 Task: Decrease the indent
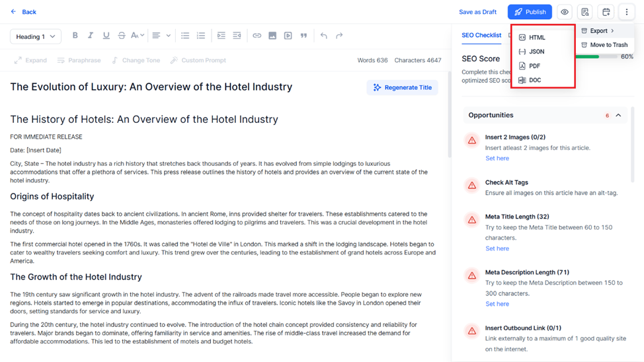pos(237,36)
